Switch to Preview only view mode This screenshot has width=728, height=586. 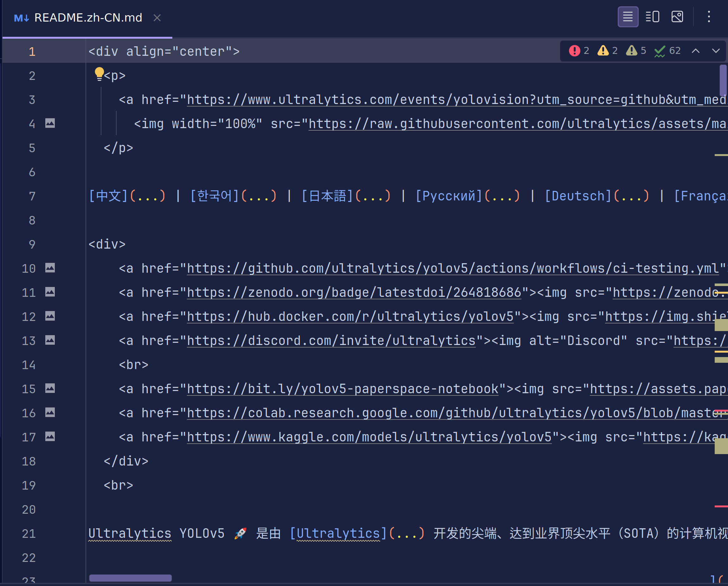pyautogui.click(x=677, y=16)
